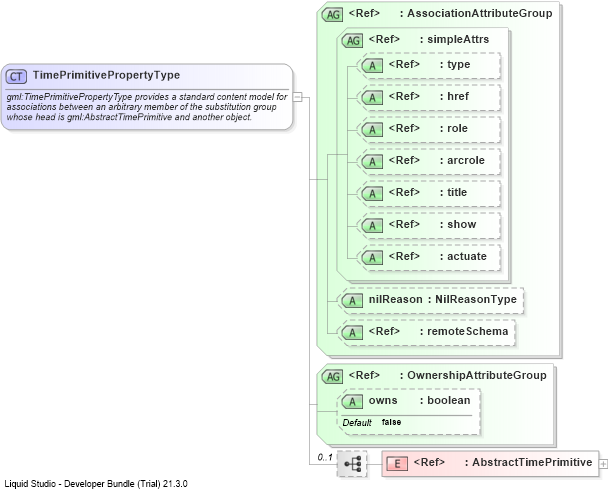This screenshot has height=489, width=608.
Task: Click the ': href' attribute name
Action: [x=454, y=96]
